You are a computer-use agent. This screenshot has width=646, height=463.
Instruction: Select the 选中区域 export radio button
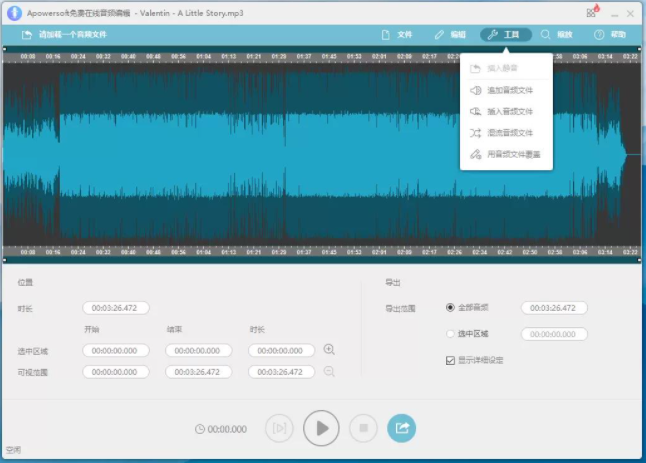[450, 334]
